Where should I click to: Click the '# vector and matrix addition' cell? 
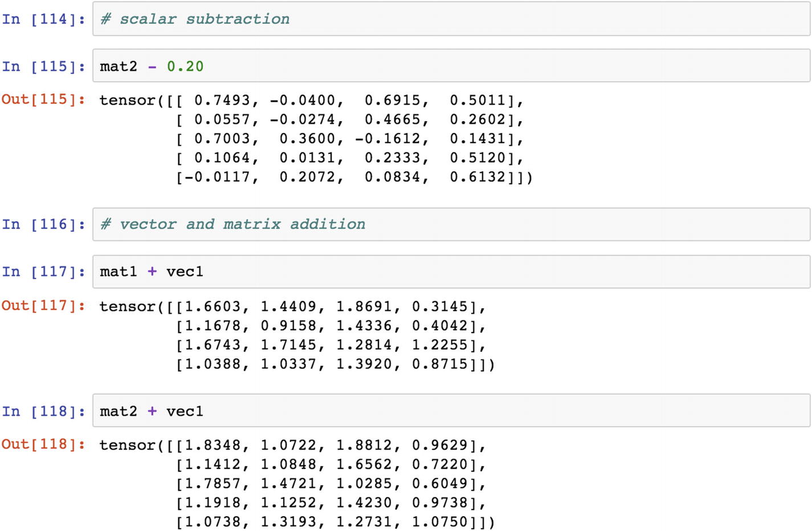(451, 224)
